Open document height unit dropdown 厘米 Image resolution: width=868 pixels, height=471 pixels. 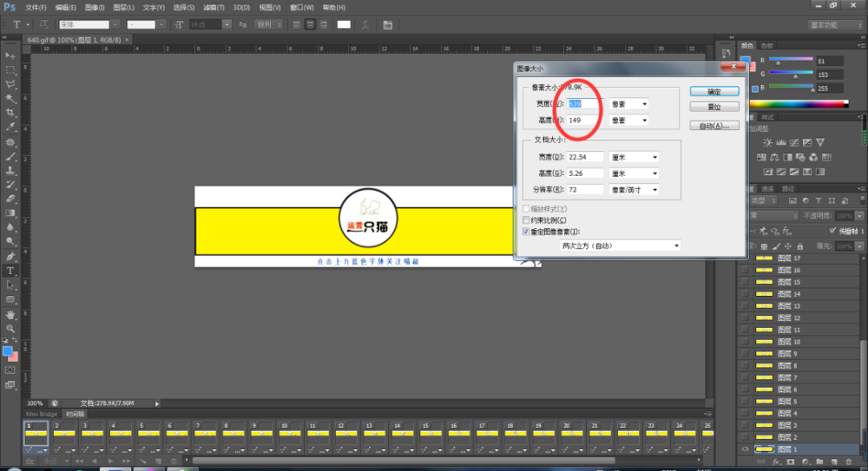pyautogui.click(x=634, y=173)
